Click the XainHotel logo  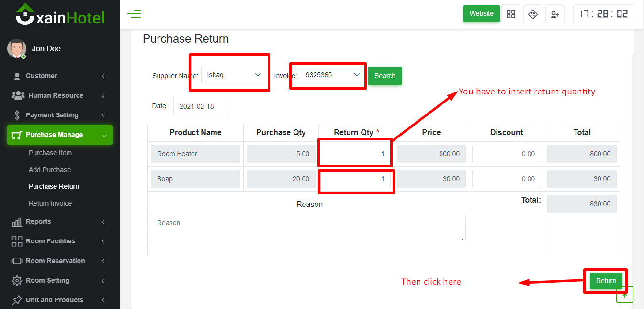tap(60, 15)
